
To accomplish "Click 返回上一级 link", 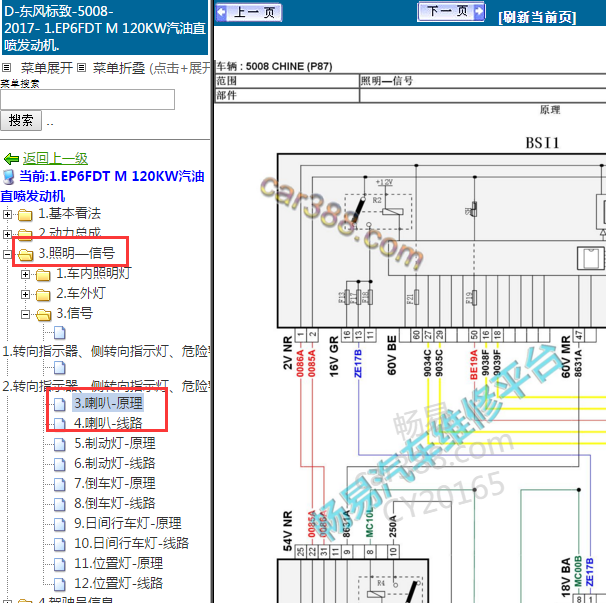I will click(55, 158).
